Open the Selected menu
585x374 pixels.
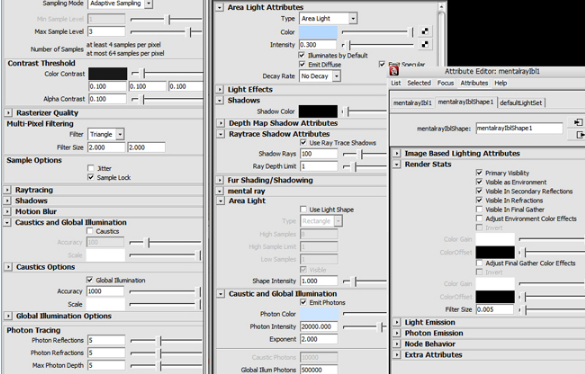[x=419, y=83]
